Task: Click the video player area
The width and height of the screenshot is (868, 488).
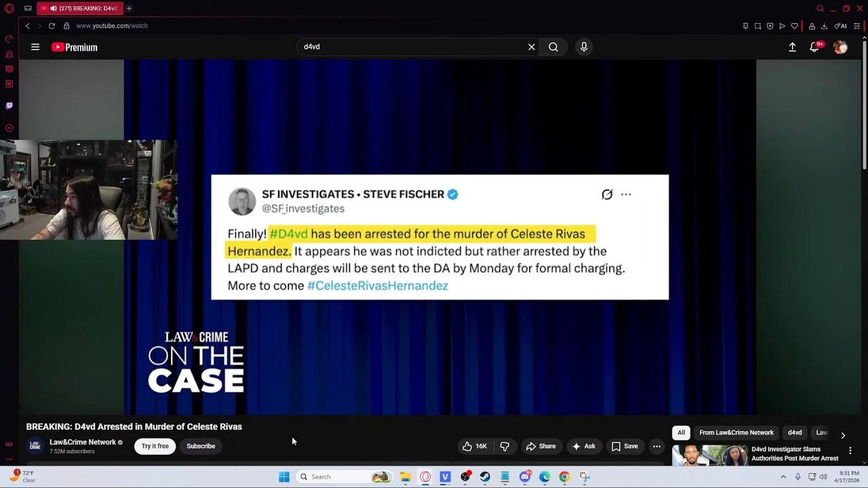Action: tap(439, 237)
